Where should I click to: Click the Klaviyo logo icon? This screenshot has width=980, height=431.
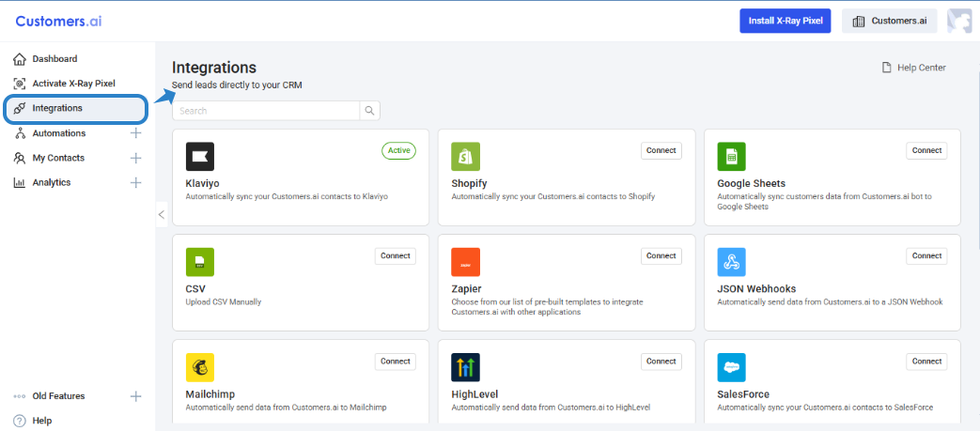pos(200,157)
